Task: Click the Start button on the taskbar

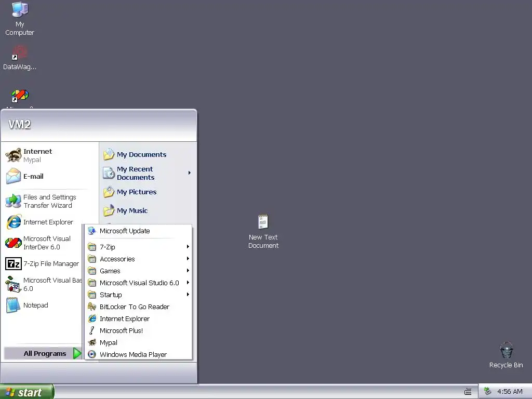Action: pyautogui.click(x=27, y=392)
